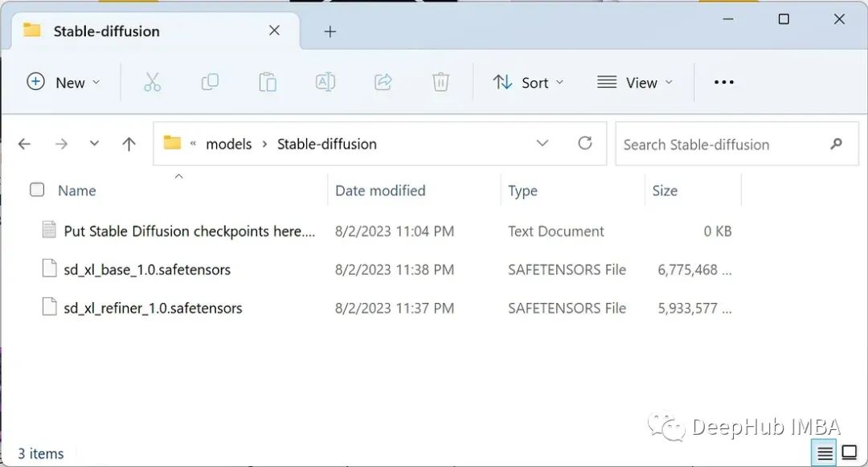The height and width of the screenshot is (467, 868).
Task: Open the Sort dropdown menu
Action: pyautogui.click(x=528, y=83)
